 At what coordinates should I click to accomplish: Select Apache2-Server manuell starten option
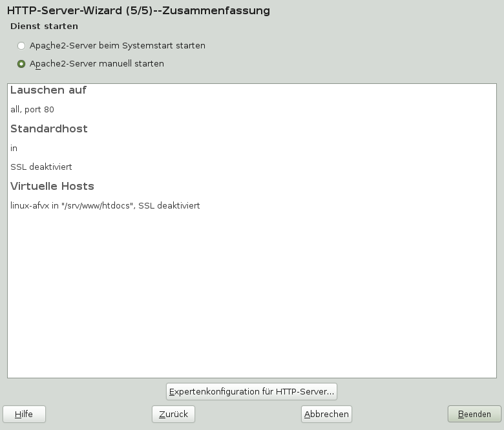pos(90,63)
